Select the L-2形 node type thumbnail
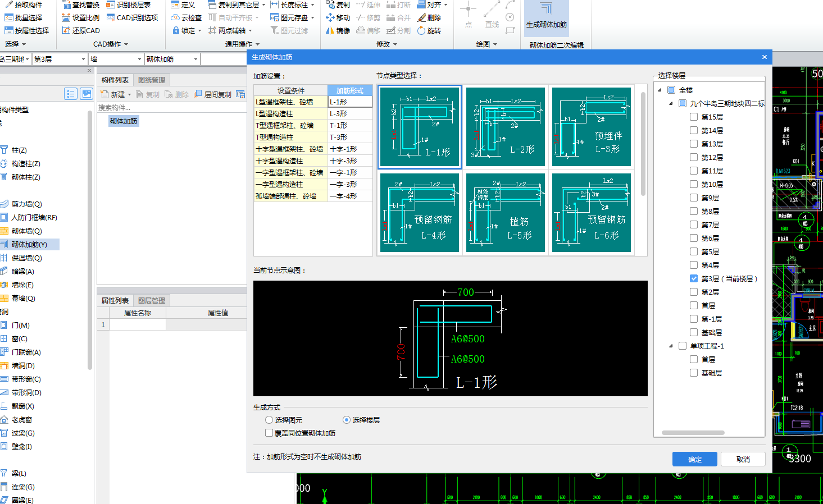Screen dimensions: 823x504 pos(506,127)
